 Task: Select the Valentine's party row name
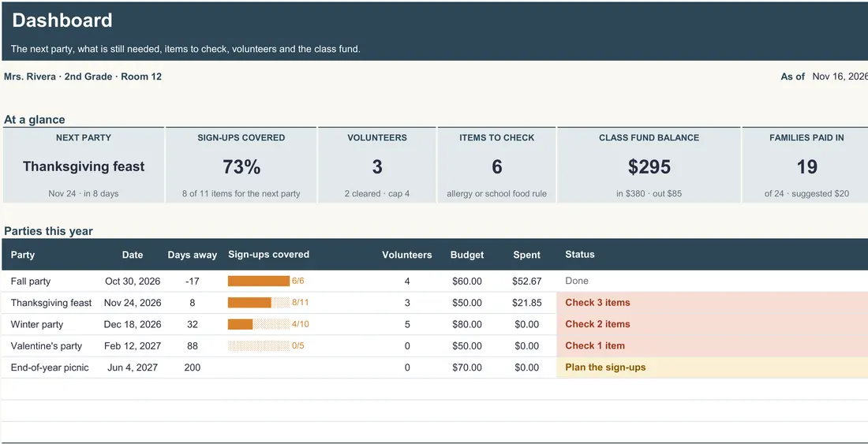[x=46, y=346]
